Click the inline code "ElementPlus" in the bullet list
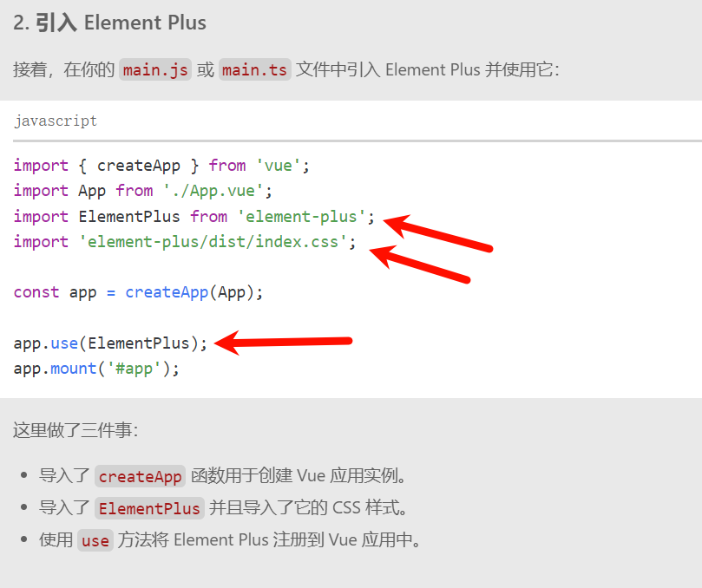 pos(149,508)
